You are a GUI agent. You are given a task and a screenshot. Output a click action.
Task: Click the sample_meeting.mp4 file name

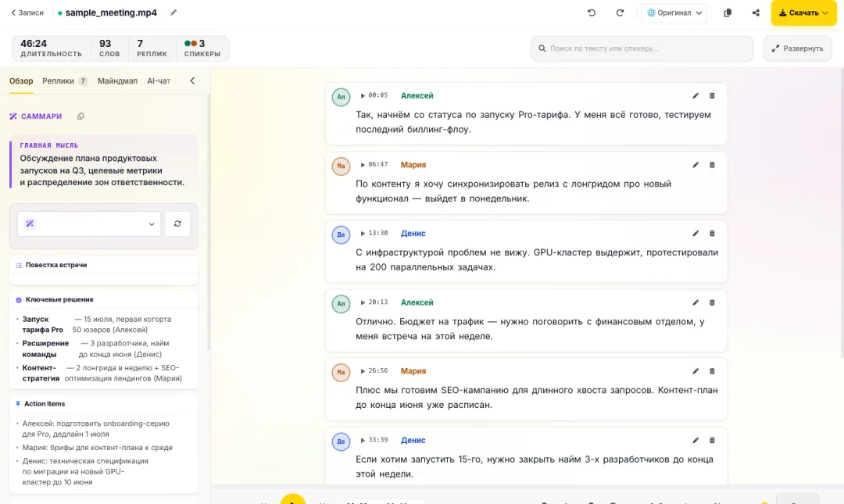click(x=111, y=13)
